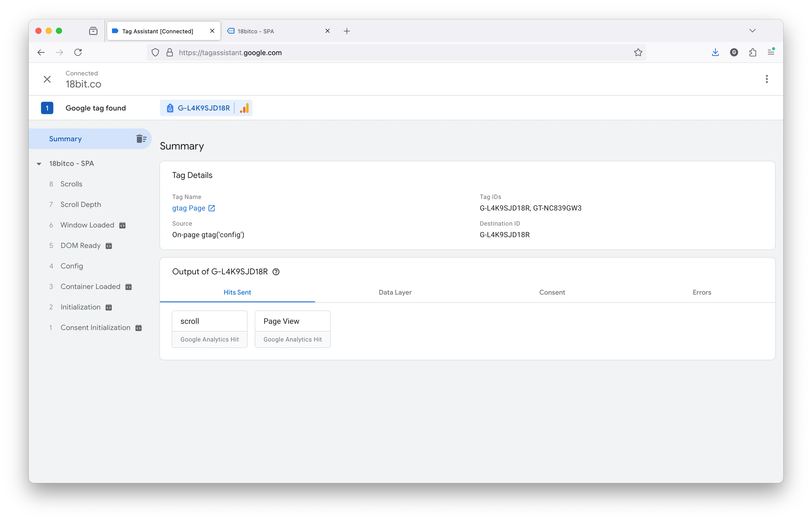Open the external link icon beside gtag Page
The image size is (812, 521).
pyautogui.click(x=212, y=208)
